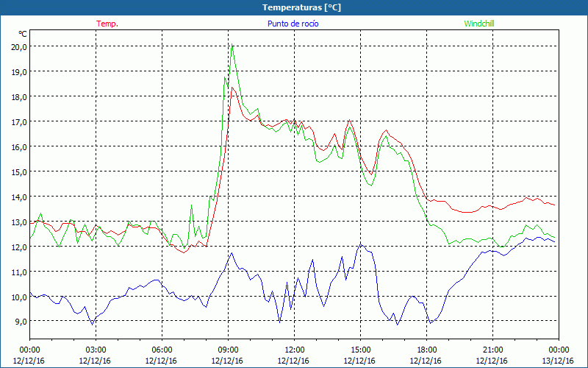588x368 pixels.
Task: Click the 13/12/16 date label
Action: coord(559,361)
